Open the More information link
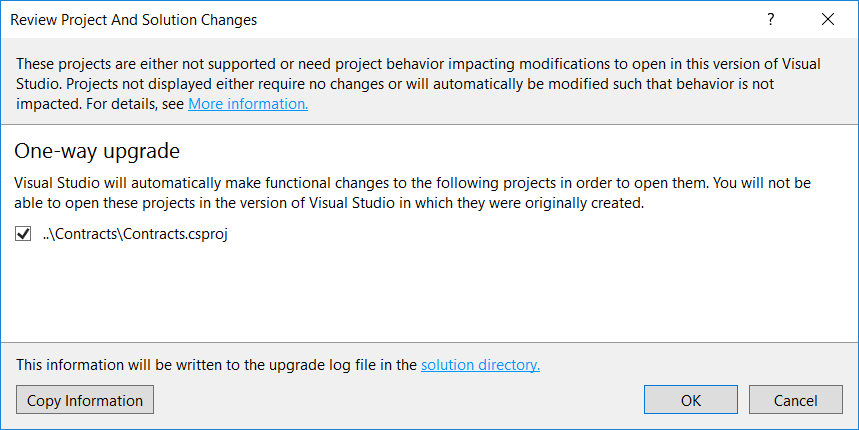This screenshot has width=859, height=430. pos(247,104)
